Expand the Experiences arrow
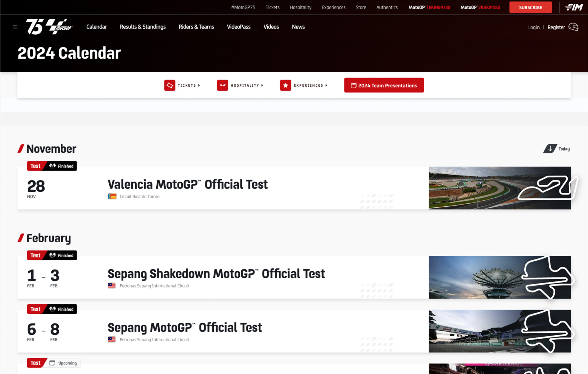The image size is (588, 374). point(326,85)
